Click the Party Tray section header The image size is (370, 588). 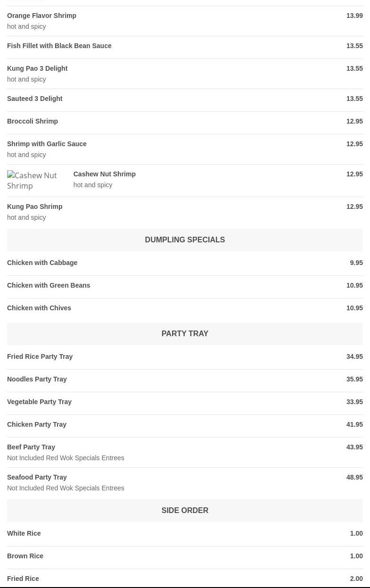[x=185, y=333]
